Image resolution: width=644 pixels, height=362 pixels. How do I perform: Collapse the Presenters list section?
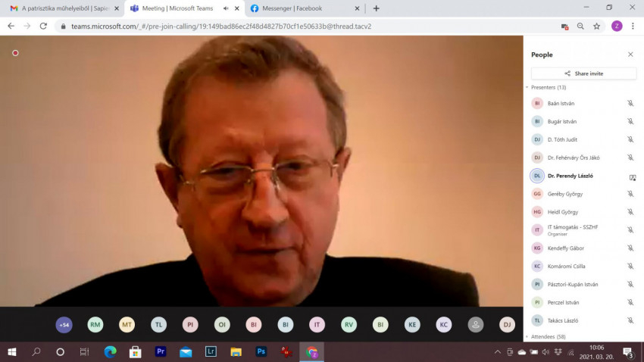pyautogui.click(x=527, y=88)
